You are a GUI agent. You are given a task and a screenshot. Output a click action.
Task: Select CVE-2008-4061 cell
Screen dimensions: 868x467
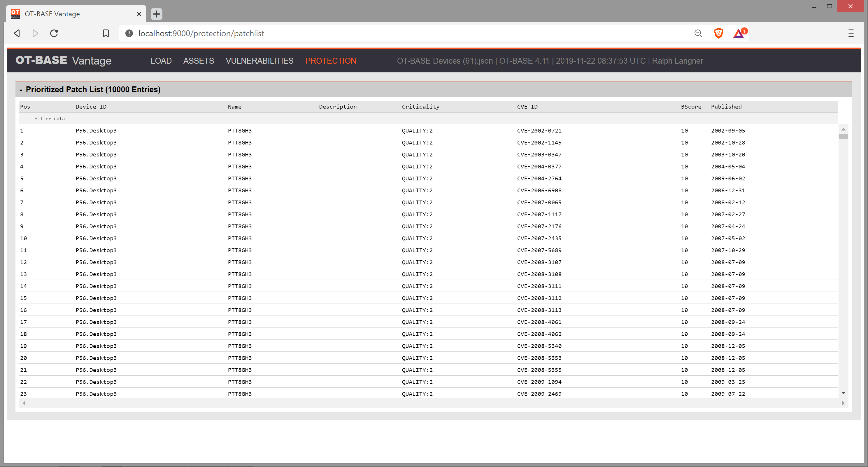tap(539, 322)
